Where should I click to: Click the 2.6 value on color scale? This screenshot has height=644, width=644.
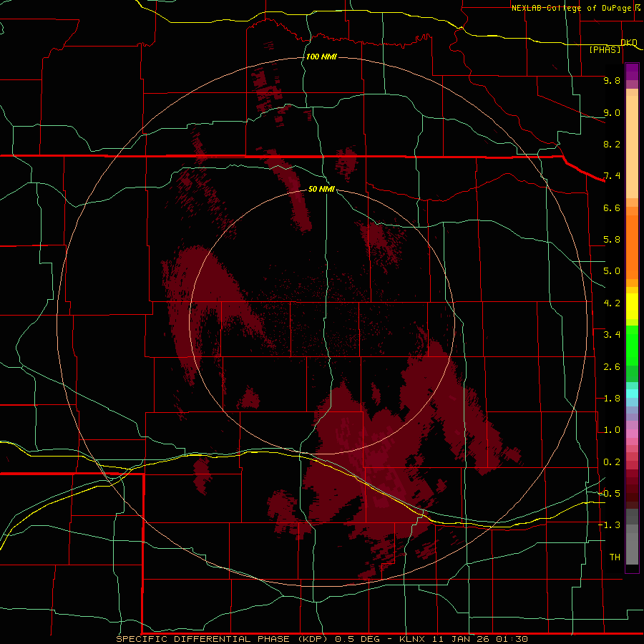(x=612, y=367)
